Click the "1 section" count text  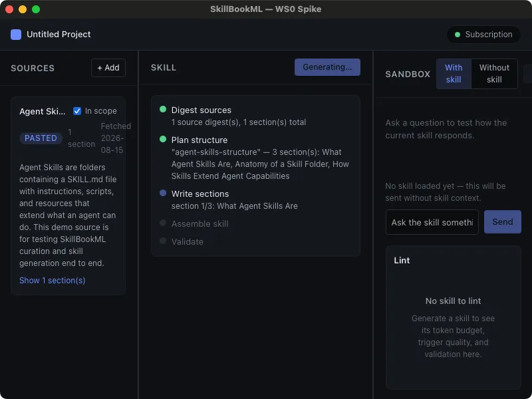click(x=81, y=138)
